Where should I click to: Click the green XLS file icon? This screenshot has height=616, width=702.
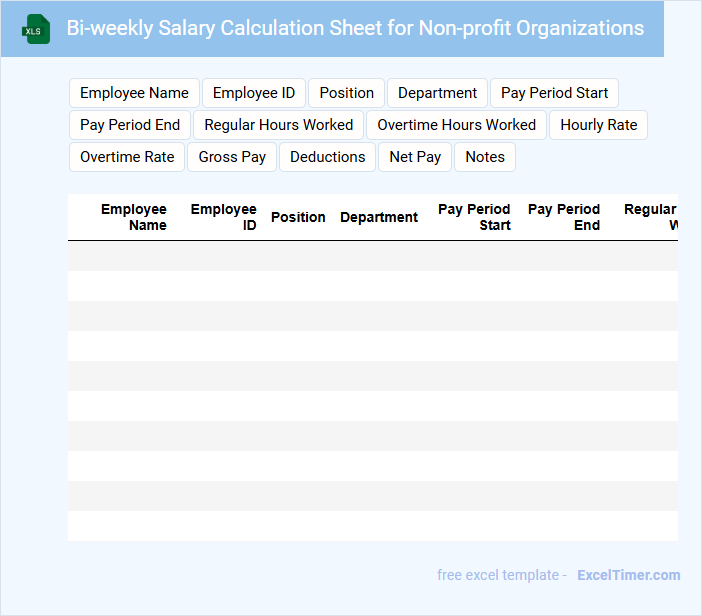click(x=36, y=29)
